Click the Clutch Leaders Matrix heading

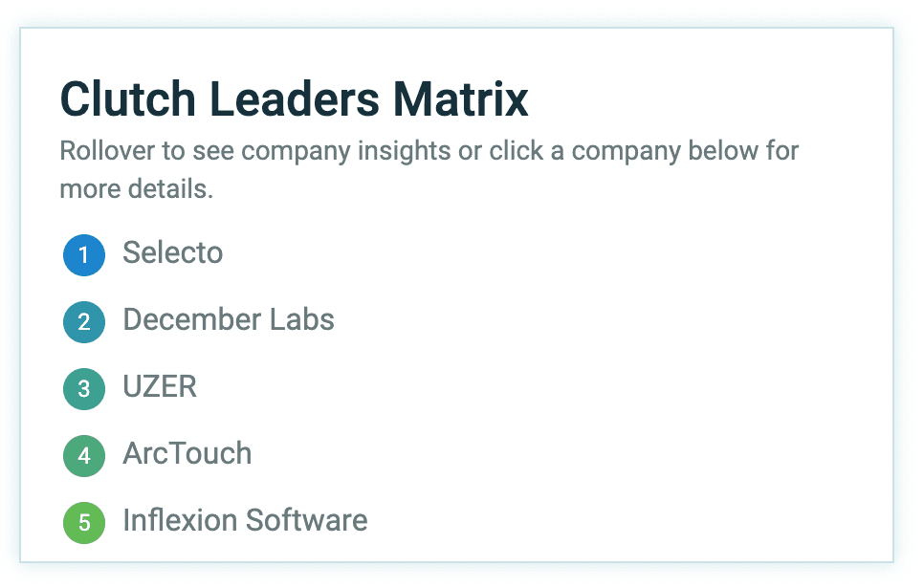point(295,98)
